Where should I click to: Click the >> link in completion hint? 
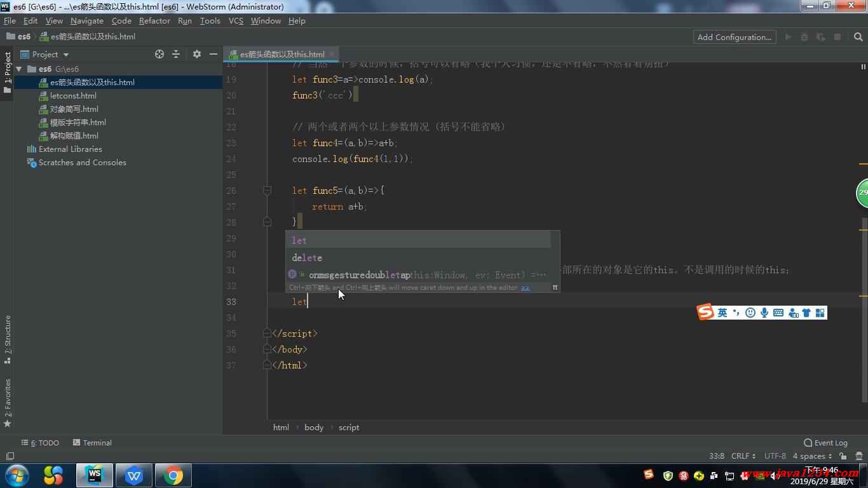[x=526, y=287]
